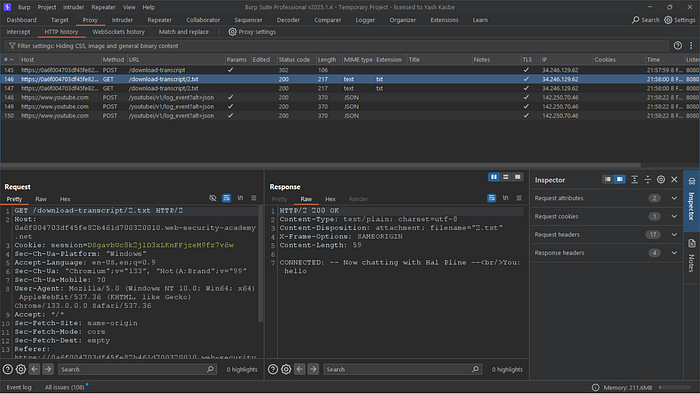The width and height of the screenshot is (700, 394).
Task: Open Response panel hamburger menu
Action: 519,198
